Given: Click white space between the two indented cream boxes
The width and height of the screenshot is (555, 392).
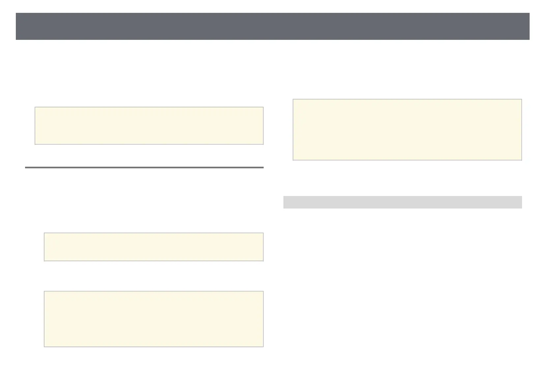Looking at the screenshot, I should 154,276.
